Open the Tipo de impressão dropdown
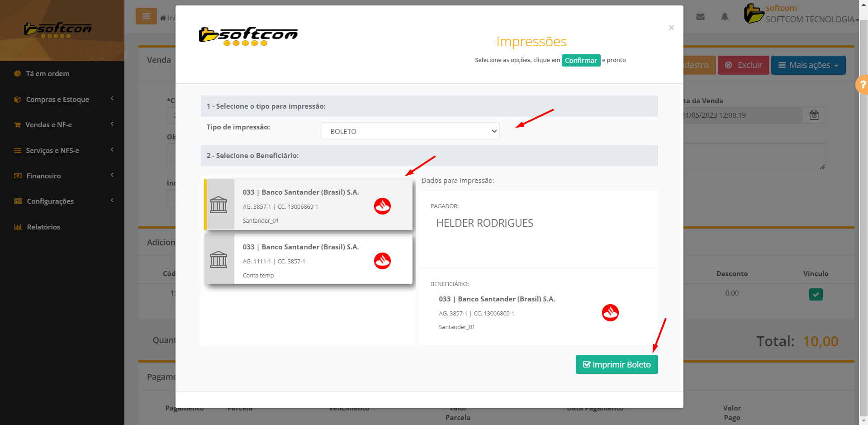The width and height of the screenshot is (868, 425). (410, 131)
